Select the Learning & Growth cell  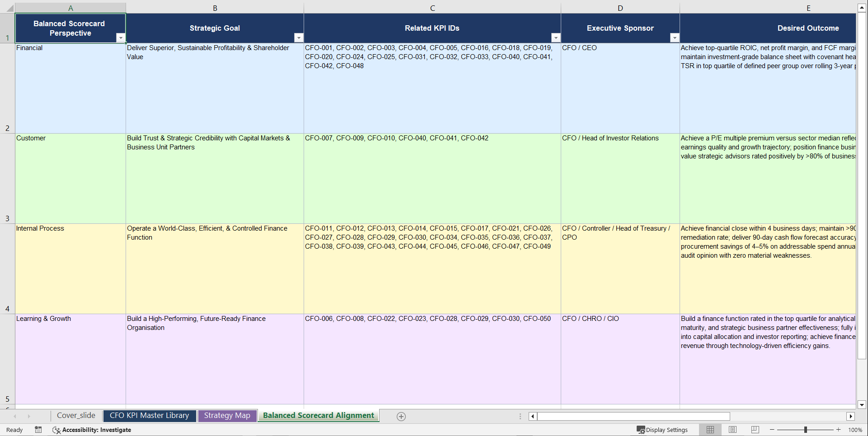pos(70,359)
